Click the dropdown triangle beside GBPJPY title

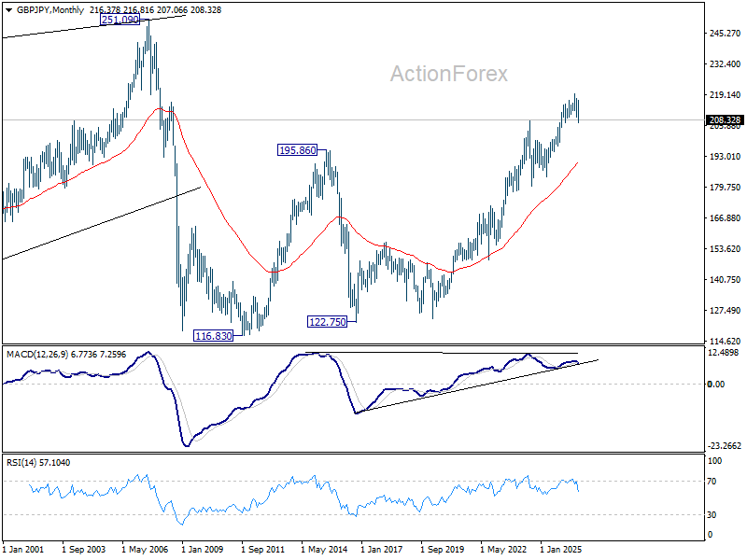coord(8,10)
